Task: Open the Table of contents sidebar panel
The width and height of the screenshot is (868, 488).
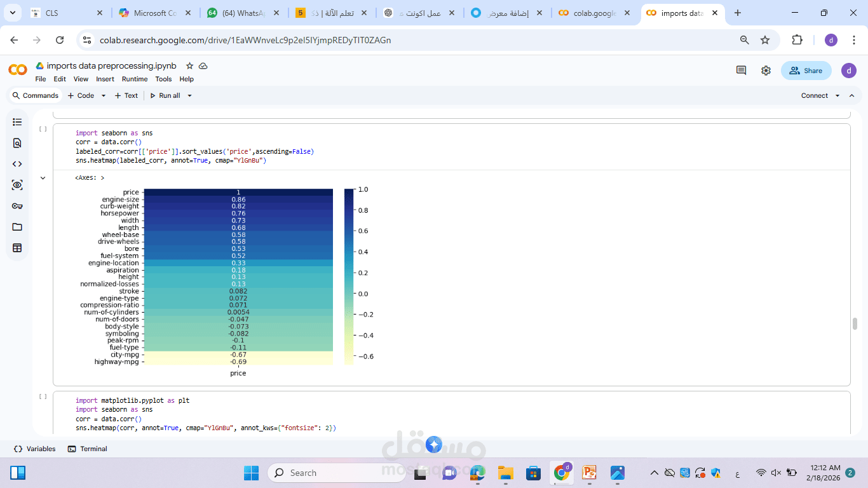Action: 17,122
